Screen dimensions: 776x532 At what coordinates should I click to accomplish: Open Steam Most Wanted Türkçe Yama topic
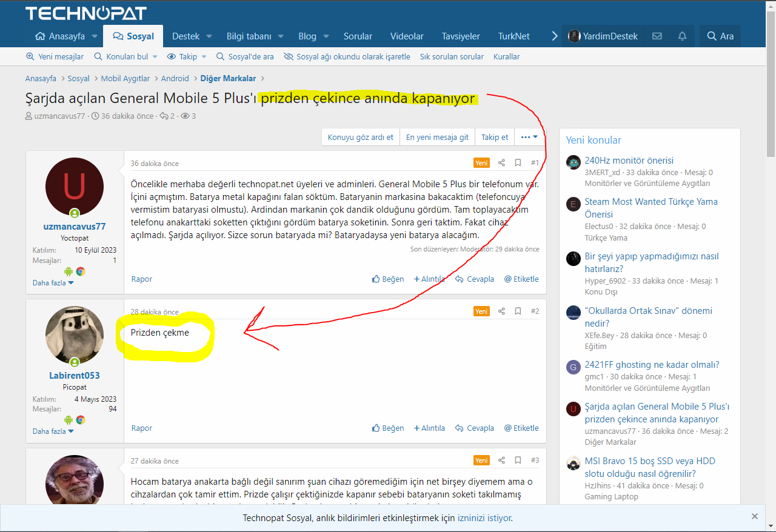[651, 208]
